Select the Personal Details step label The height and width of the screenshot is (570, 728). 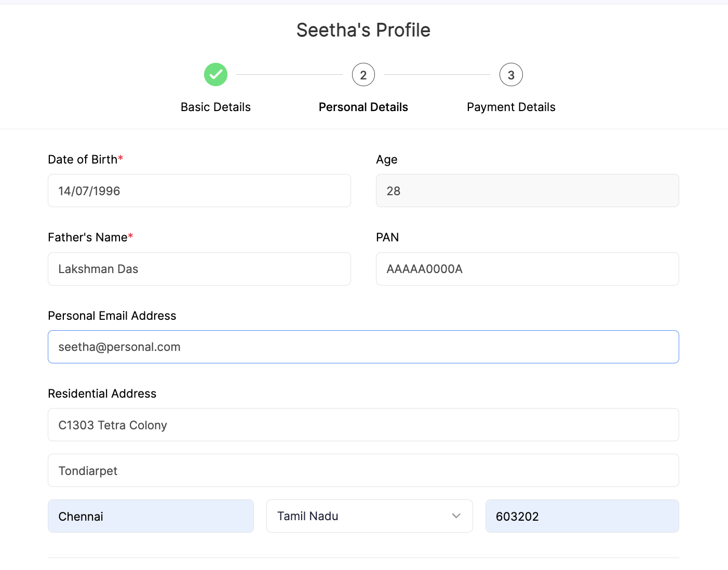pyautogui.click(x=363, y=107)
